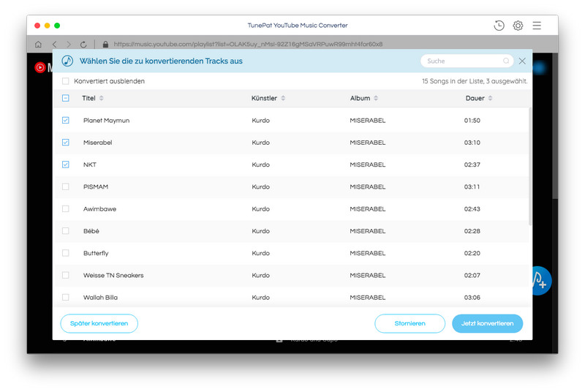Select the Bébé title text
The image size is (585, 392).
(91, 231)
